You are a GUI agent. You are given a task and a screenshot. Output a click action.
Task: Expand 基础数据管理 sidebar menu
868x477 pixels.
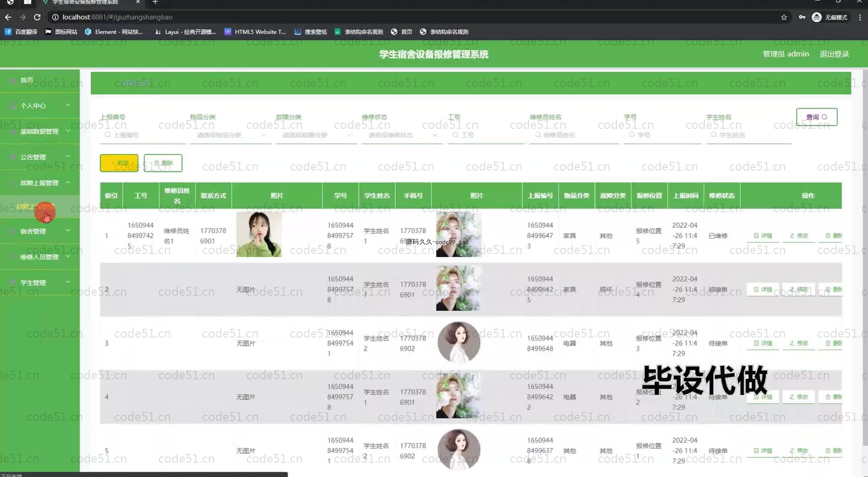pyautogui.click(x=40, y=131)
